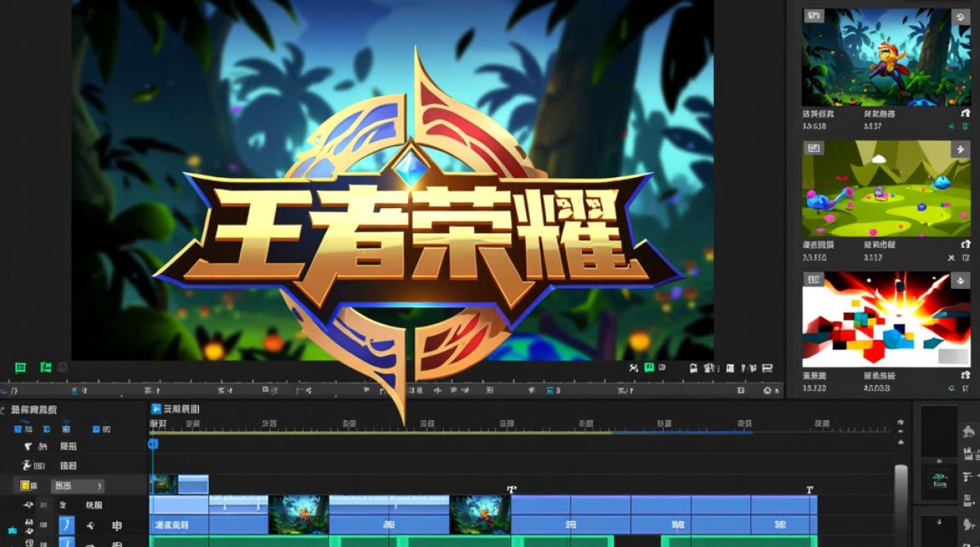This screenshot has height=547, width=980.
Task: Open the dropdown beside the yellow track icon
Action: 77,486
